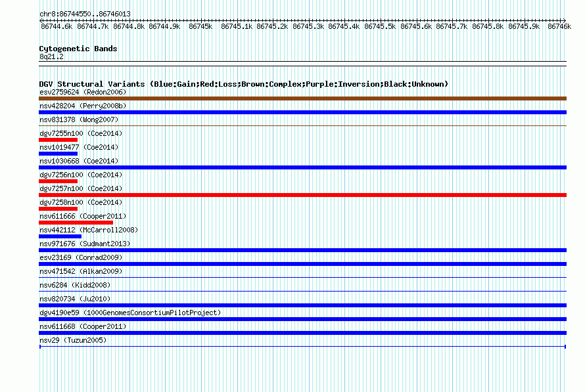Open nsv29 (Tuzun2005) variant label
Screen dimensions: 585x392
(73, 340)
